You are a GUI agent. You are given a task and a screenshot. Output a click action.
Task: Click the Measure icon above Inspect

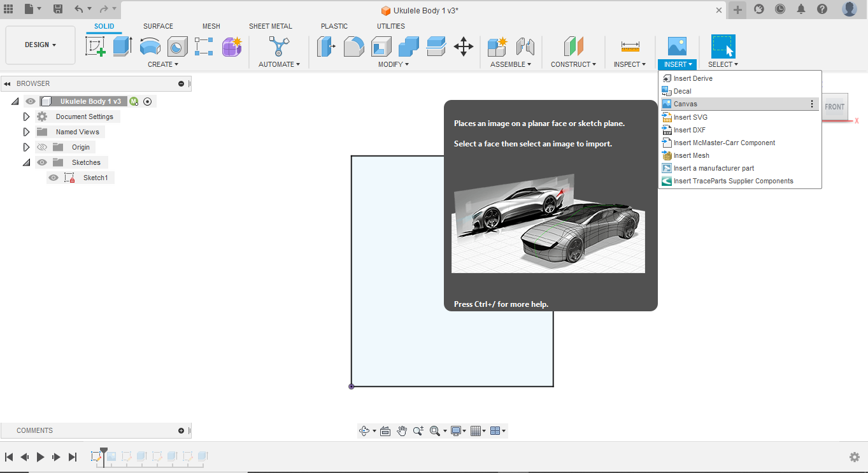(630, 46)
